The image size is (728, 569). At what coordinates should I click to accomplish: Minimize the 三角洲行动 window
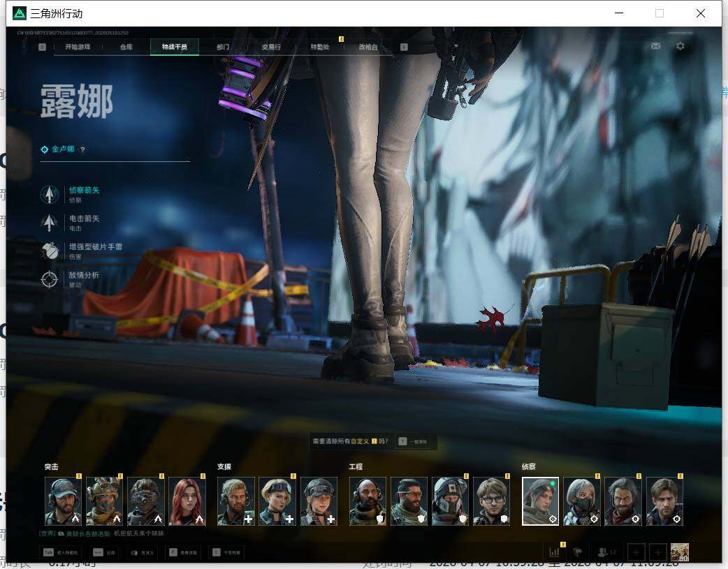[619, 13]
